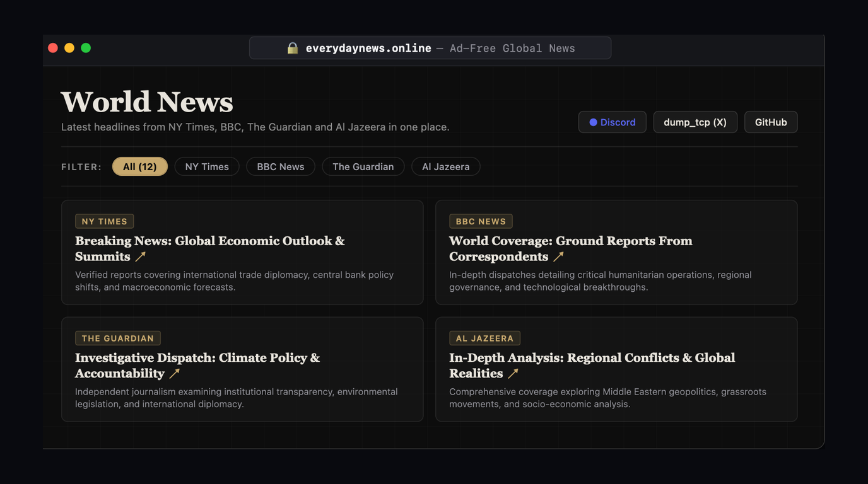The image size is (868, 484).
Task: Open arrow icon on NY Times headline
Action: point(141,256)
